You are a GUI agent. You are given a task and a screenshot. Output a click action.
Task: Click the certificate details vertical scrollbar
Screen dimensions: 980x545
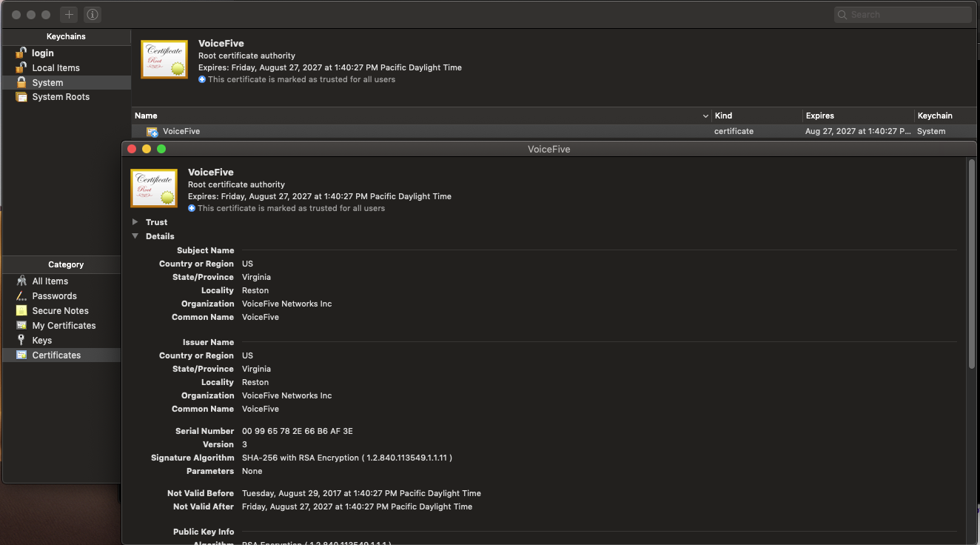point(972,267)
